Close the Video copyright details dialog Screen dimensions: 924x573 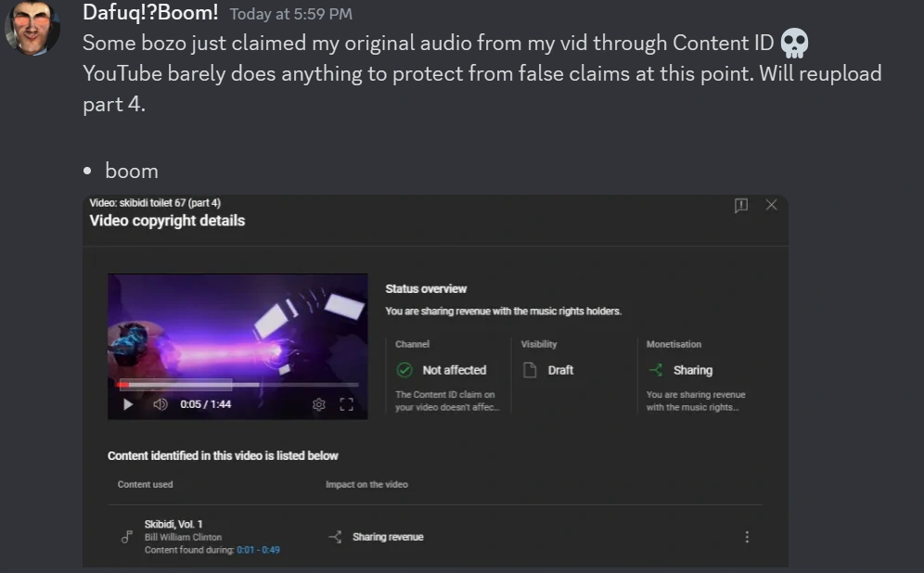click(771, 205)
